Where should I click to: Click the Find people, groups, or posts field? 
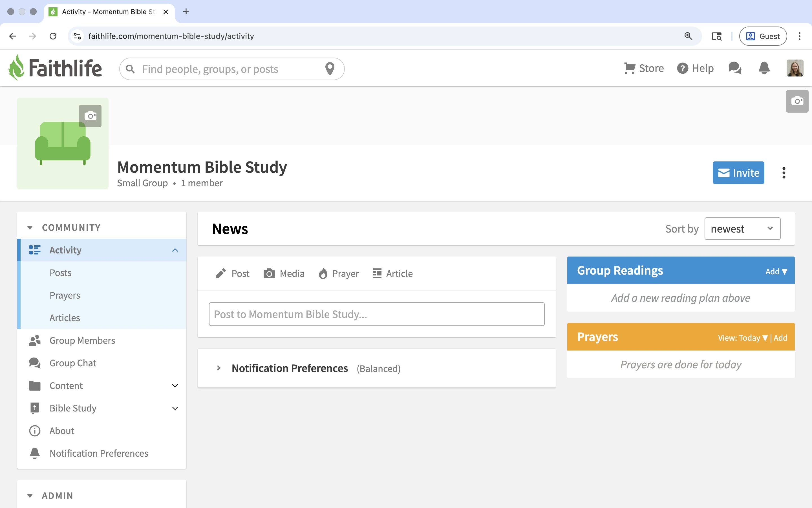coord(231,69)
